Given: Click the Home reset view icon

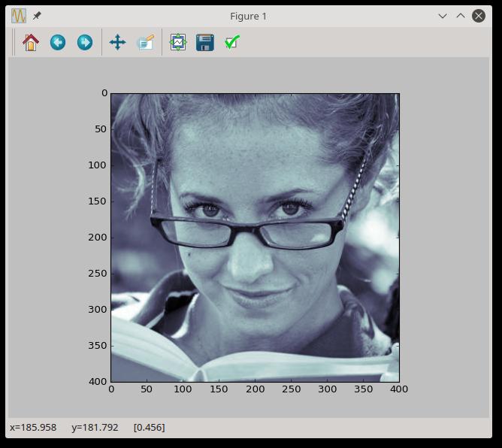Looking at the screenshot, I should click(31, 43).
